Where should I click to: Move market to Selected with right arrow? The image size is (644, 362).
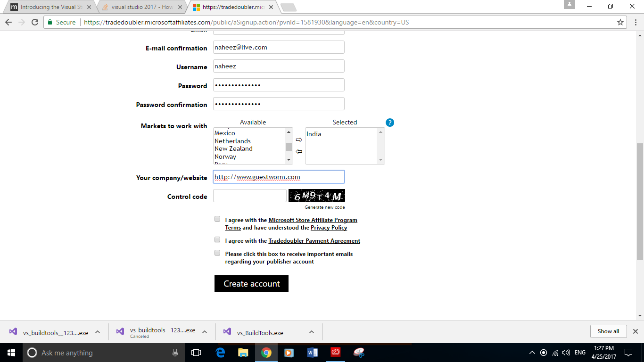(299, 140)
